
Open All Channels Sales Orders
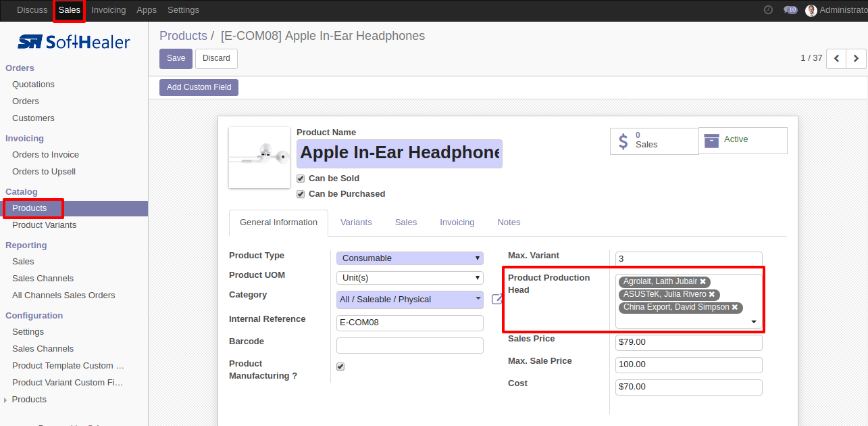63,295
